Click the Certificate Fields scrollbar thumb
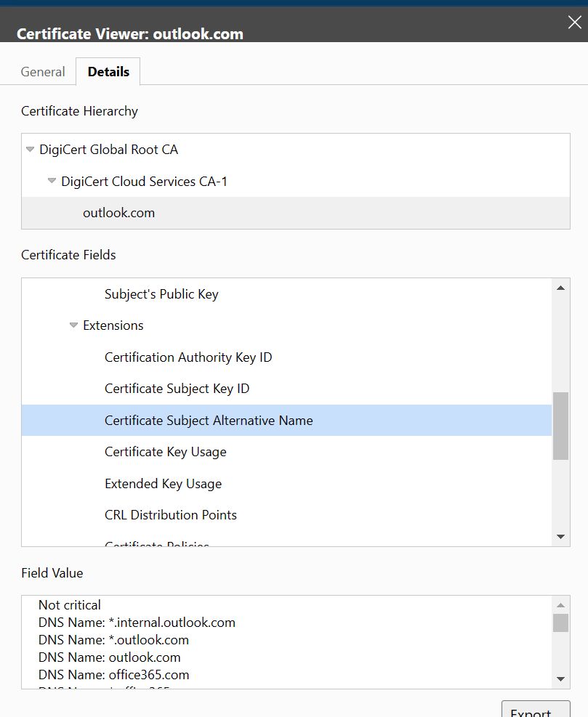This screenshot has height=717, width=588. (x=560, y=426)
